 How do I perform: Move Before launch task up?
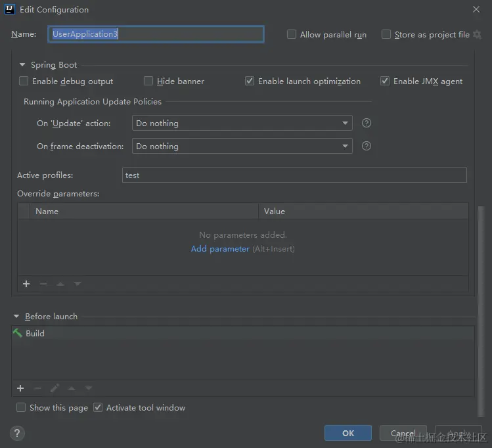point(72,388)
